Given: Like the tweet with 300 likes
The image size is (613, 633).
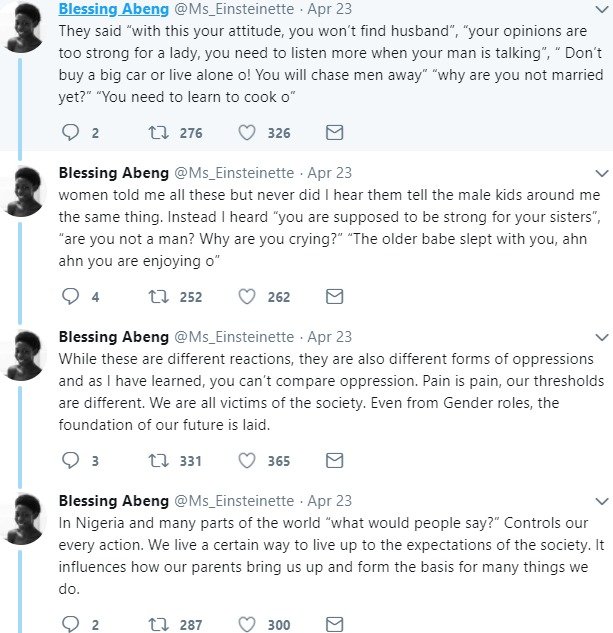Looking at the screenshot, I should (x=246, y=625).
